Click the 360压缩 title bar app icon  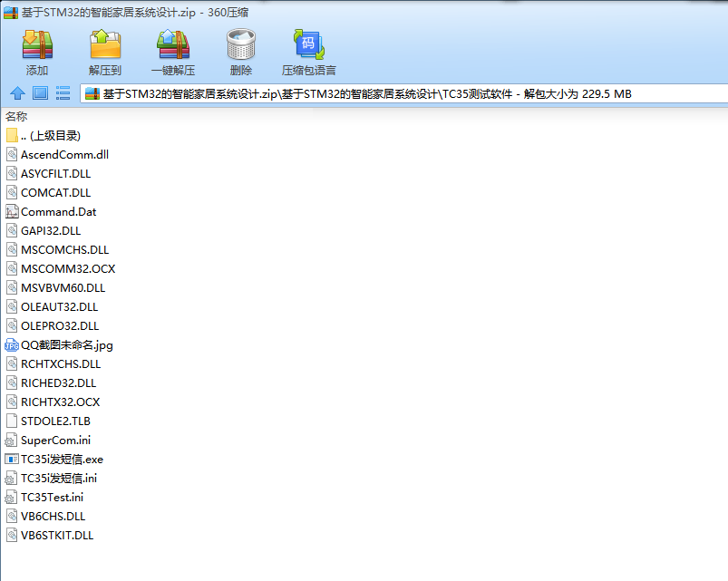11,12
